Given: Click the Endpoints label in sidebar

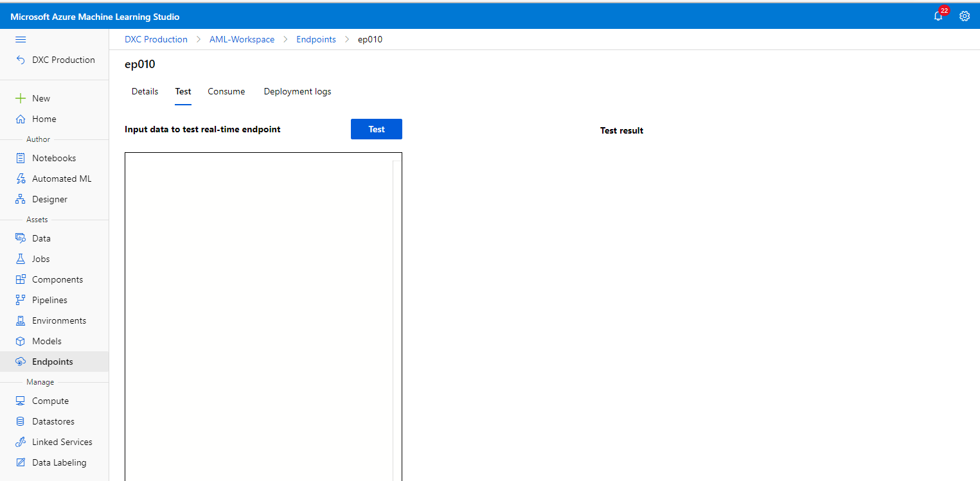Looking at the screenshot, I should pos(53,362).
